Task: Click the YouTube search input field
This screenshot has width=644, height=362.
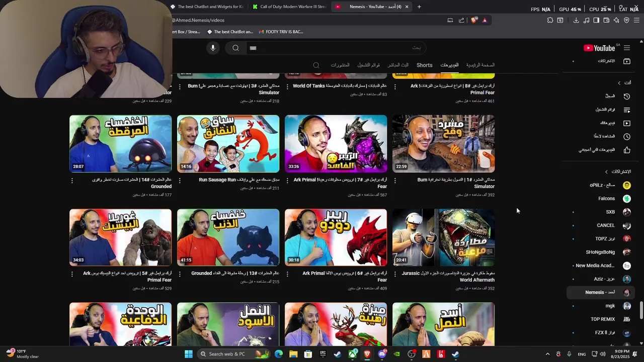Action: click(336, 48)
